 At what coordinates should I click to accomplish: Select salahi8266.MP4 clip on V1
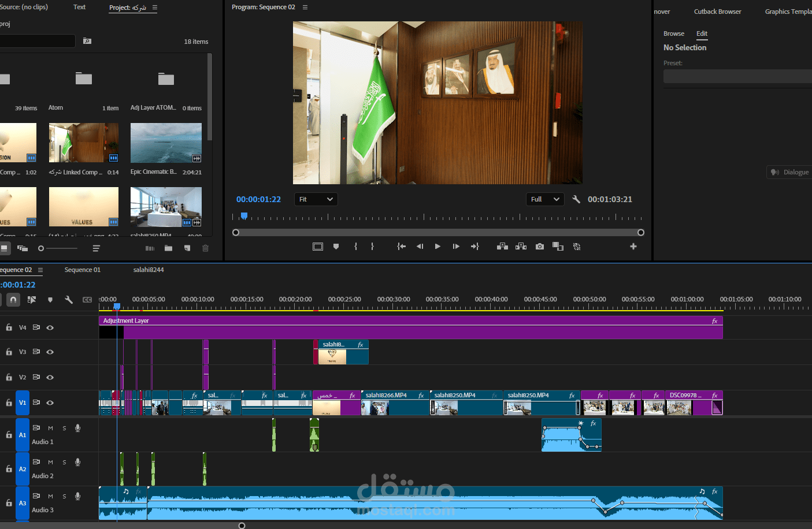click(395, 403)
